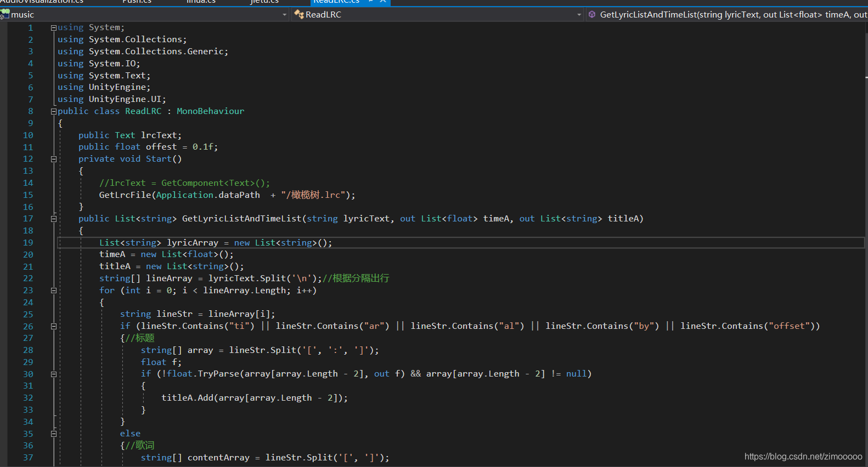The image size is (868, 467).
Task: Click 'null' keyword on line 30
Action: click(576, 374)
